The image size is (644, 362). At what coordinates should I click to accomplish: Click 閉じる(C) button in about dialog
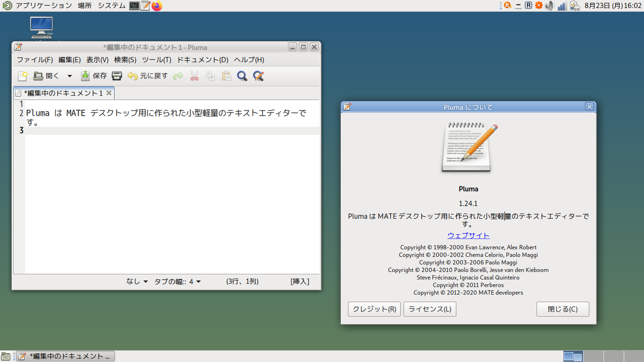tap(562, 309)
